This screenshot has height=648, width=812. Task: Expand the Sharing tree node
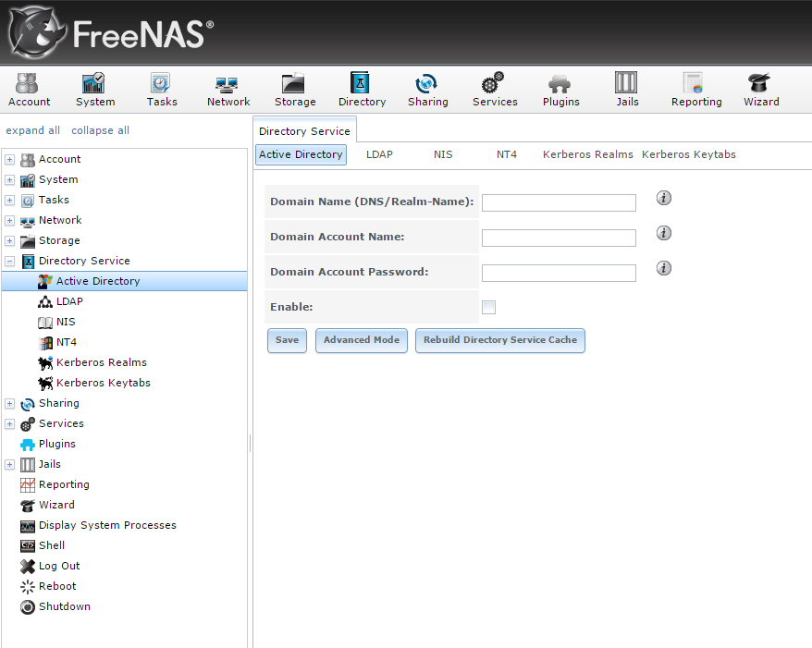tap(10, 403)
